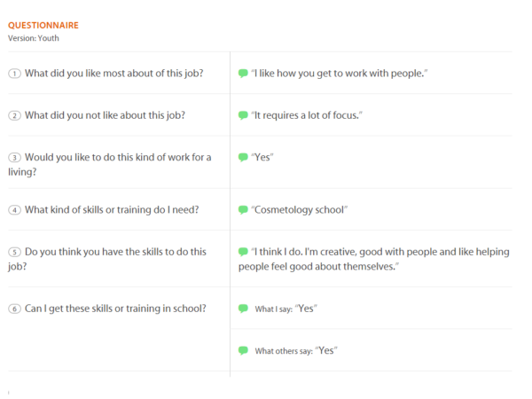Click the circled number 6 icon
The image size is (532, 399).
point(14,309)
